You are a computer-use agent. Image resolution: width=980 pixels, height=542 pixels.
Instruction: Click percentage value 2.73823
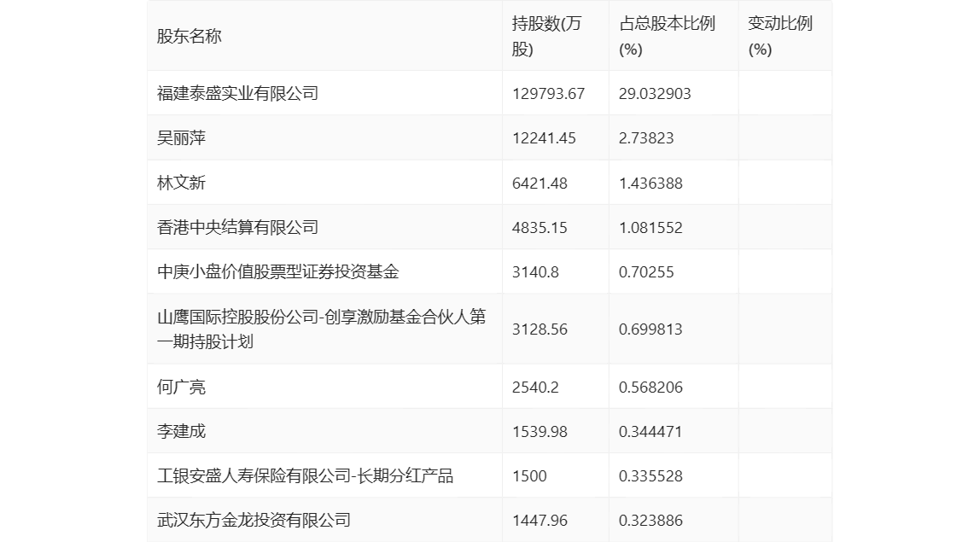pyautogui.click(x=646, y=138)
